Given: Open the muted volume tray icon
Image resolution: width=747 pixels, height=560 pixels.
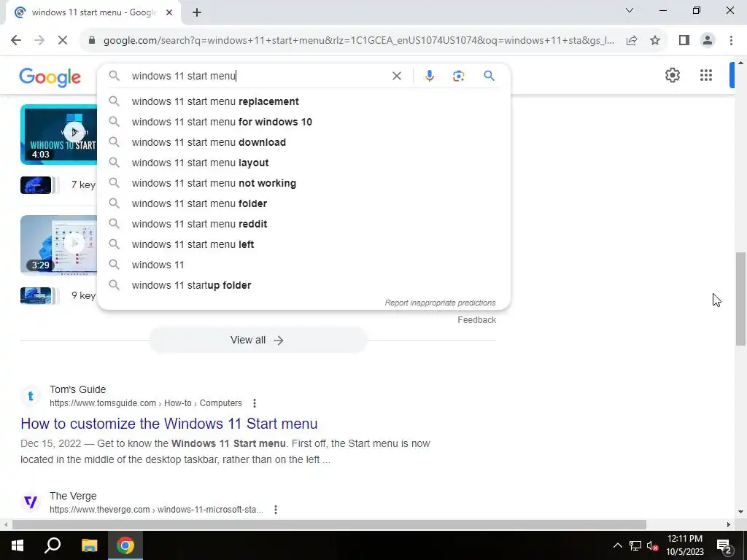Looking at the screenshot, I should pyautogui.click(x=652, y=545).
